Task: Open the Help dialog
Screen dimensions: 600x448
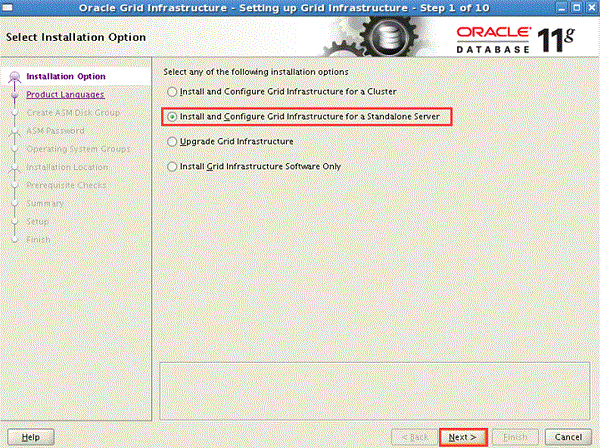Action: [31, 437]
